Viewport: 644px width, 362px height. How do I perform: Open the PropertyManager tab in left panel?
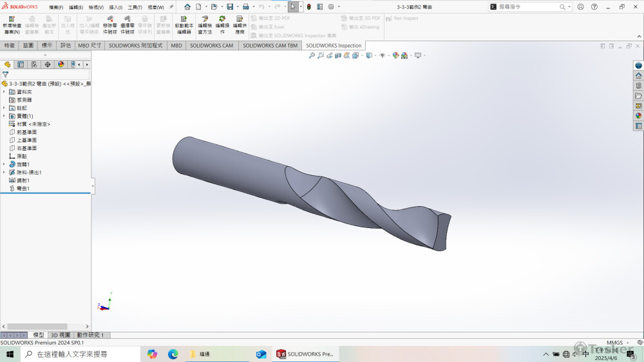click(21, 64)
